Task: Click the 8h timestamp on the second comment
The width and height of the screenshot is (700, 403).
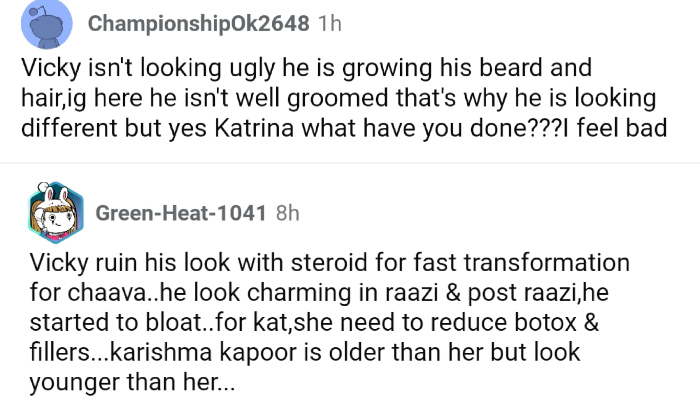Action: point(287,213)
